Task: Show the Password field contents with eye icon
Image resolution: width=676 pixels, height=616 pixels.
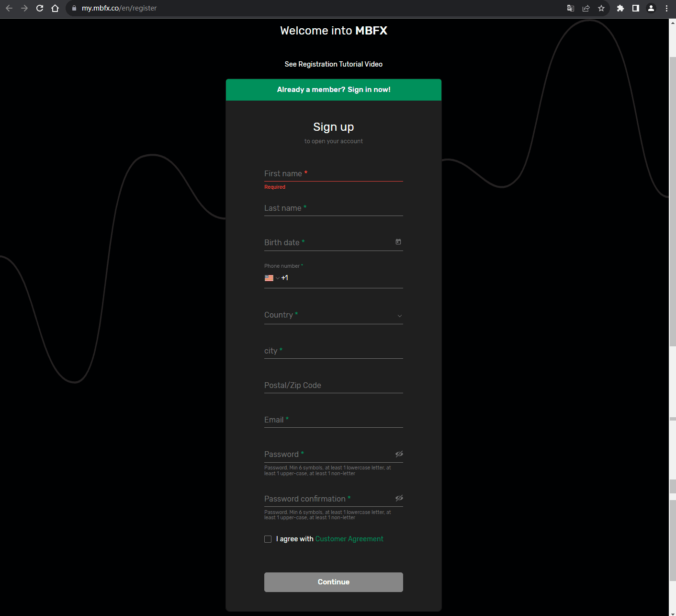Action: [399, 454]
